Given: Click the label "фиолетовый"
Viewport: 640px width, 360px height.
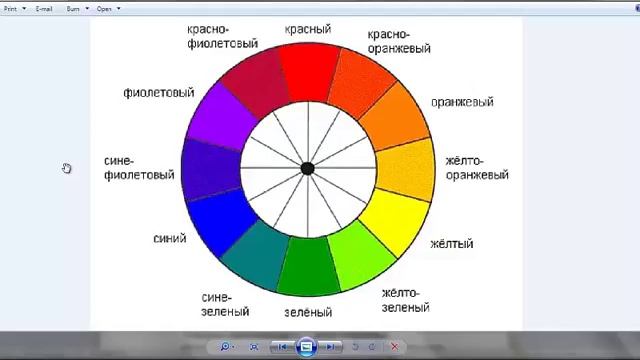Looking at the screenshot, I should (x=159, y=93).
